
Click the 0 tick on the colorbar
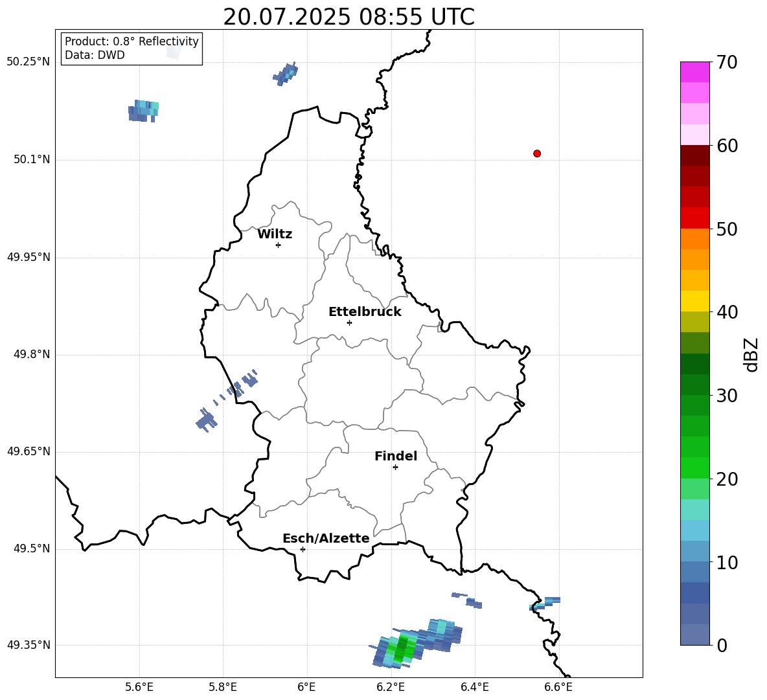click(x=722, y=646)
